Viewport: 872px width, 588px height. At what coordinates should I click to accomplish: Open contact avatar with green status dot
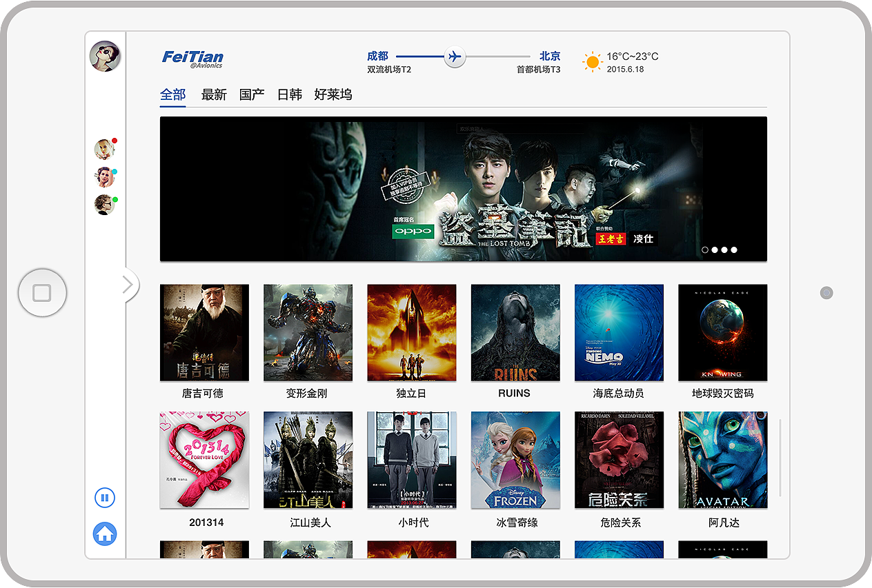104,204
